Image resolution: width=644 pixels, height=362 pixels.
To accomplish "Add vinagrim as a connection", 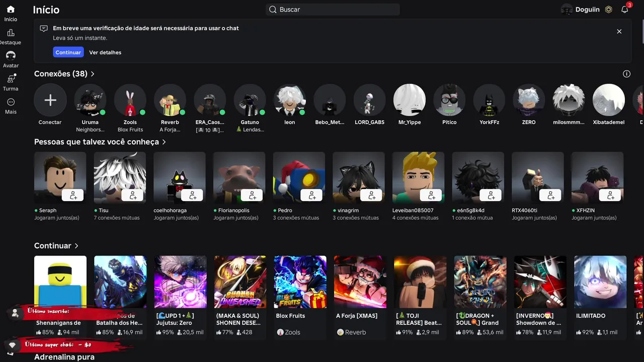I will [x=372, y=196].
